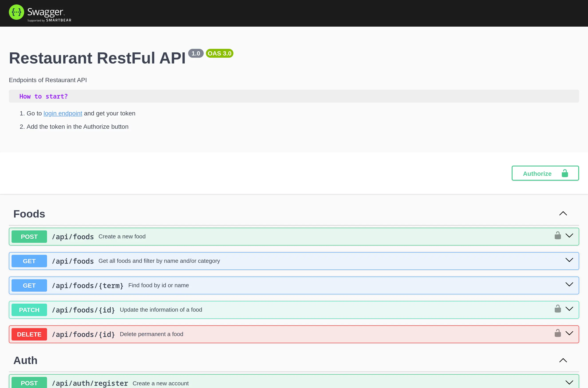Viewport: 588px width, 388px height.
Task: Click the lock icon on POST /api/foods
Action: coord(558,236)
